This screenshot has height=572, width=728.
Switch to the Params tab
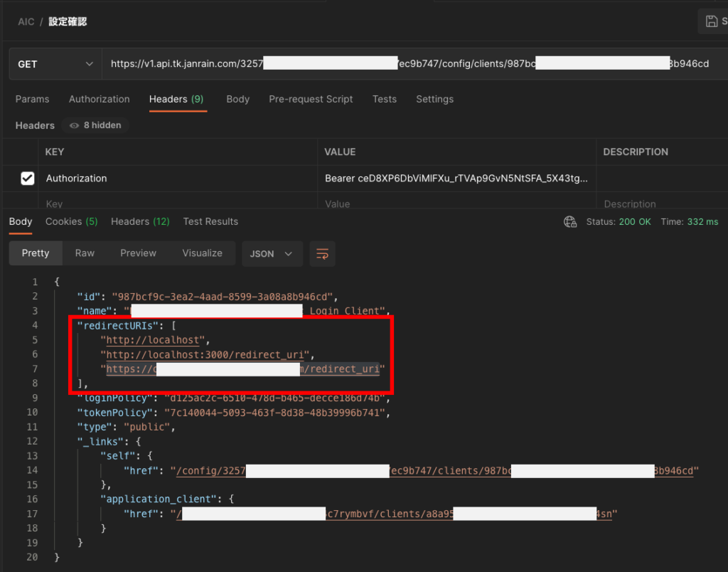(x=32, y=99)
